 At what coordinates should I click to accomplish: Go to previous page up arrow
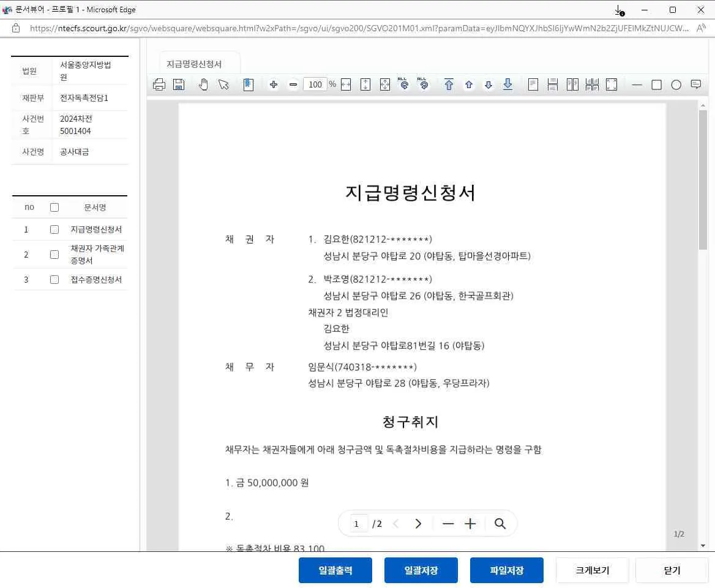point(469,85)
